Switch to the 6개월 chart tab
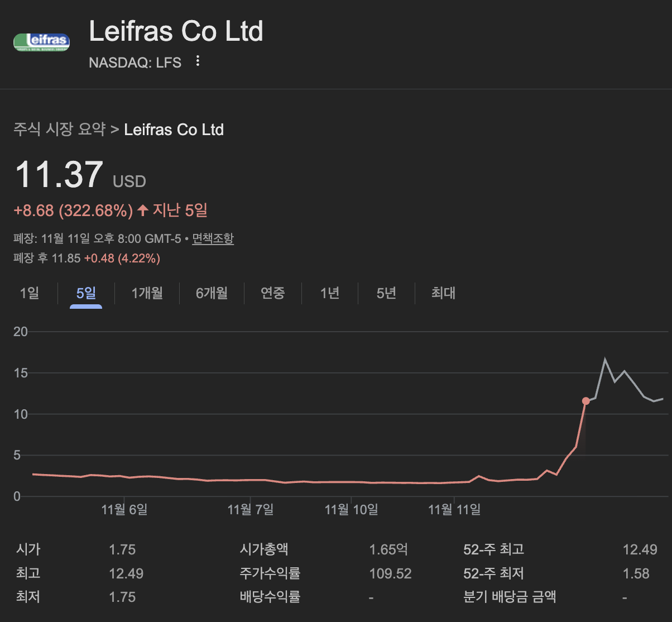The height and width of the screenshot is (622, 672). click(212, 293)
